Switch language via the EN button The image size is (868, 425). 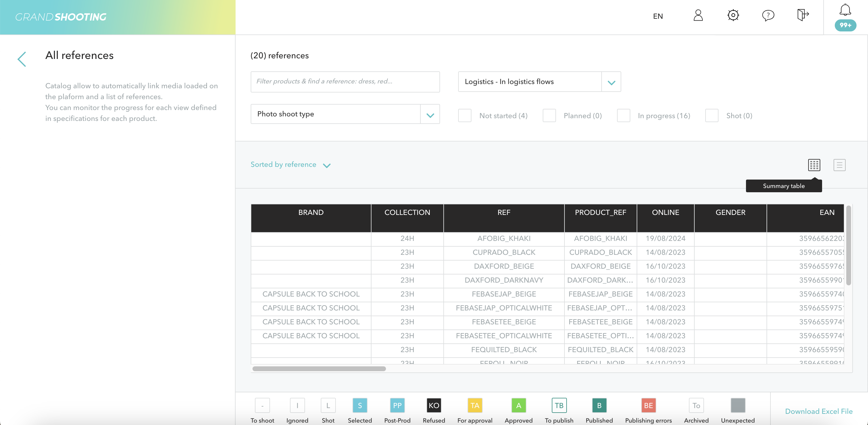658,16
